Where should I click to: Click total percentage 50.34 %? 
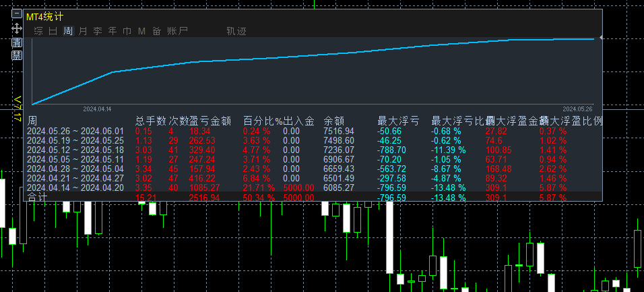tap(259, 198)
